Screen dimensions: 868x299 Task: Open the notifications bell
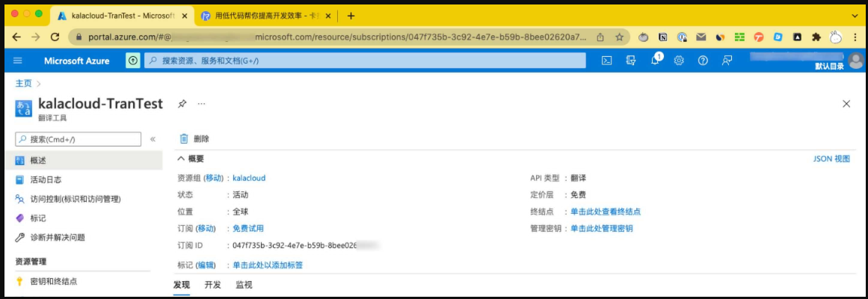coord(656,60)
